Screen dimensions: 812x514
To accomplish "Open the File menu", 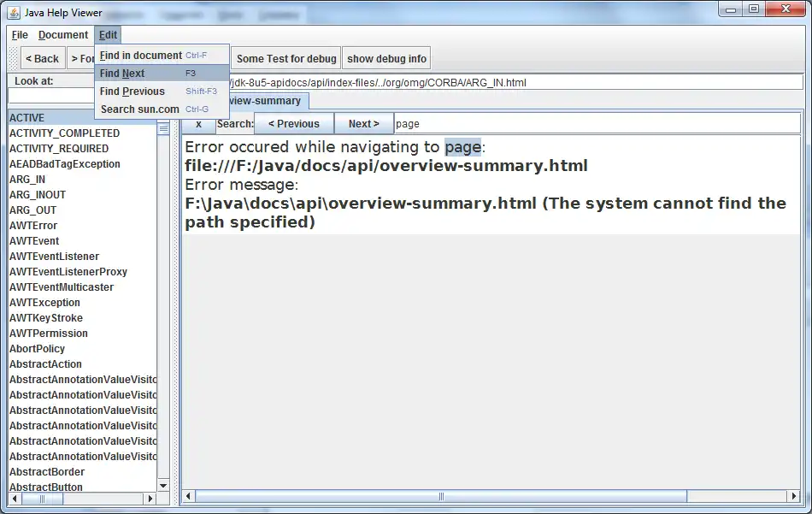I will coord(20,35).
